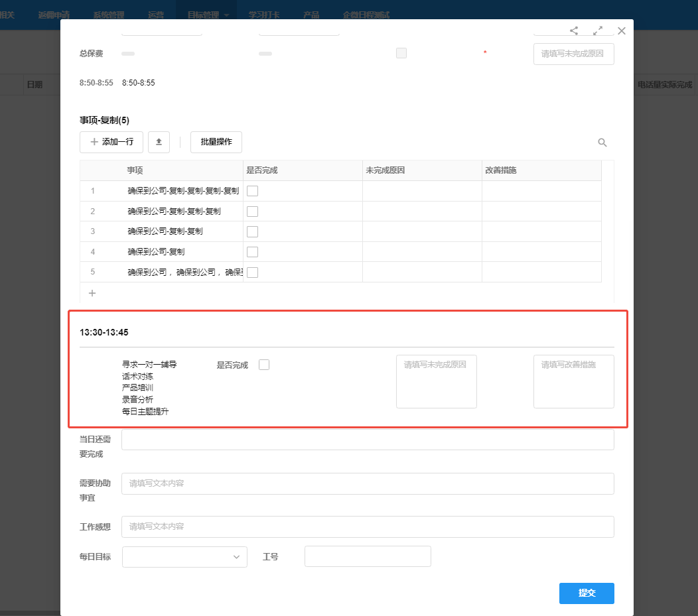Click the 添加一行 button
This screenshot has width=698, height=616.
pos(111,142)
